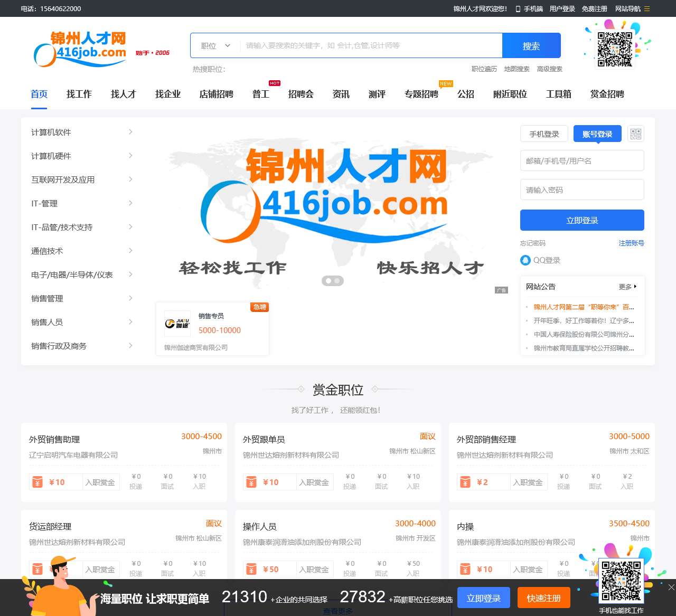Open the 普工 nav item
This screenshot has height=616, width=676.
coord(261,94)
